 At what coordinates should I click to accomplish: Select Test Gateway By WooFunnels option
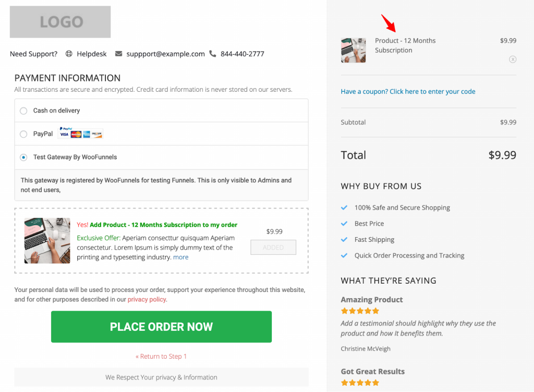23,157
